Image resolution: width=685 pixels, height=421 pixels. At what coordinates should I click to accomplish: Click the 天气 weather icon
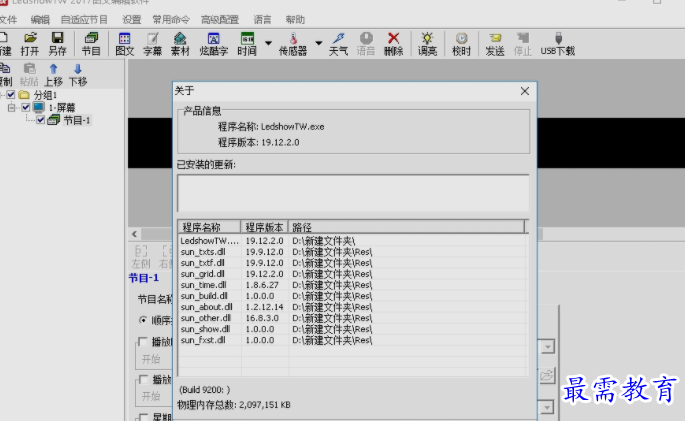point(338,44)
